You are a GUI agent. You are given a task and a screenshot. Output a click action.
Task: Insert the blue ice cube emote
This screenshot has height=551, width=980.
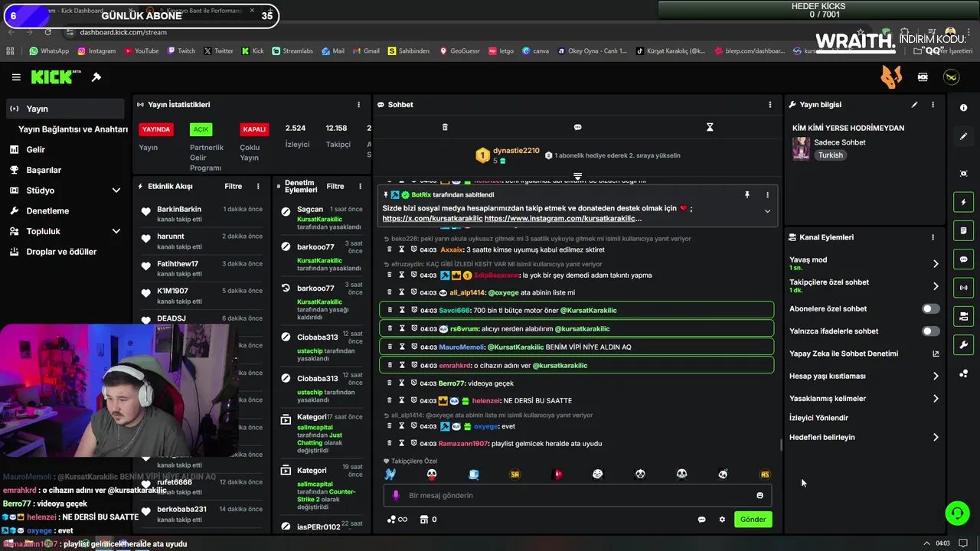tap(473, 474)
